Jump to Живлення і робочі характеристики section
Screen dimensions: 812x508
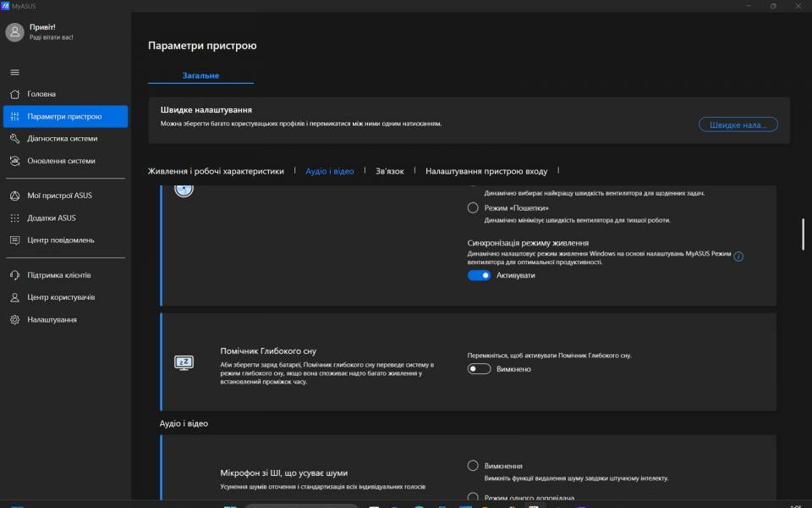(x=216, y=171)
